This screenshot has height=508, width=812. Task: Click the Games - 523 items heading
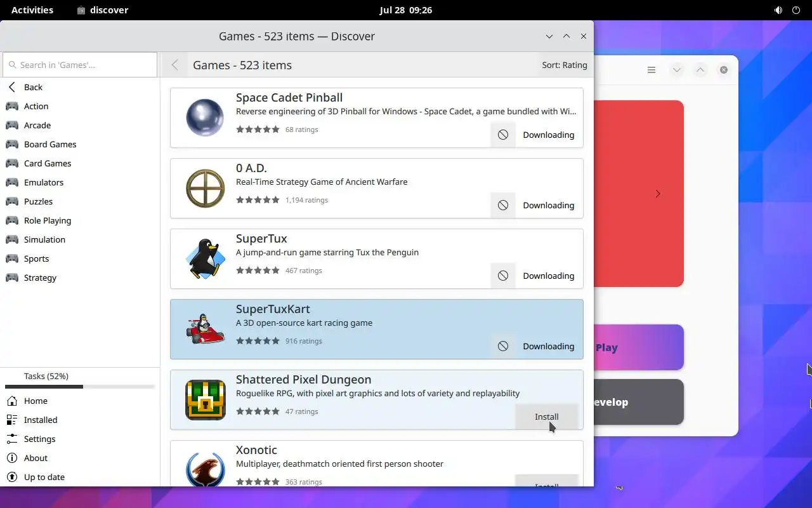(242, 65)
